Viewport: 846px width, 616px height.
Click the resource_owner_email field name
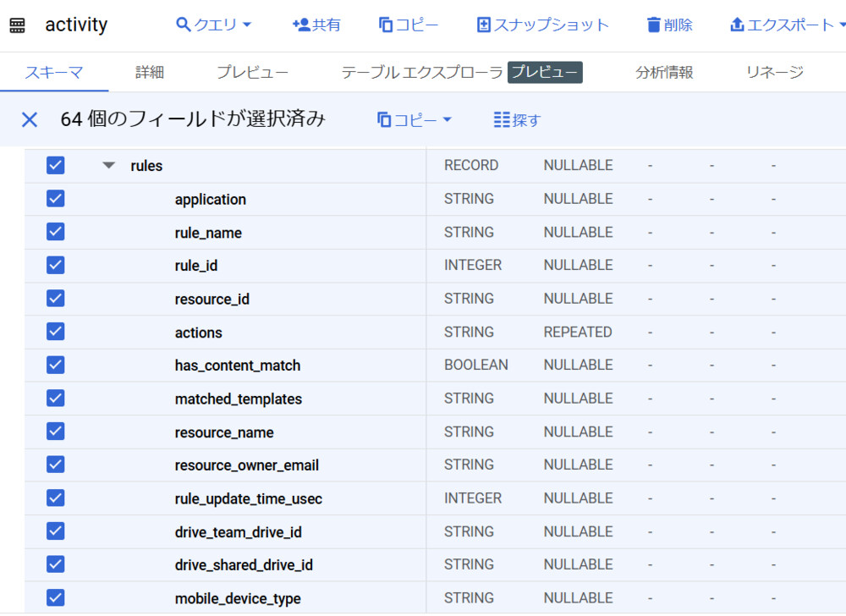coord(246,465)
